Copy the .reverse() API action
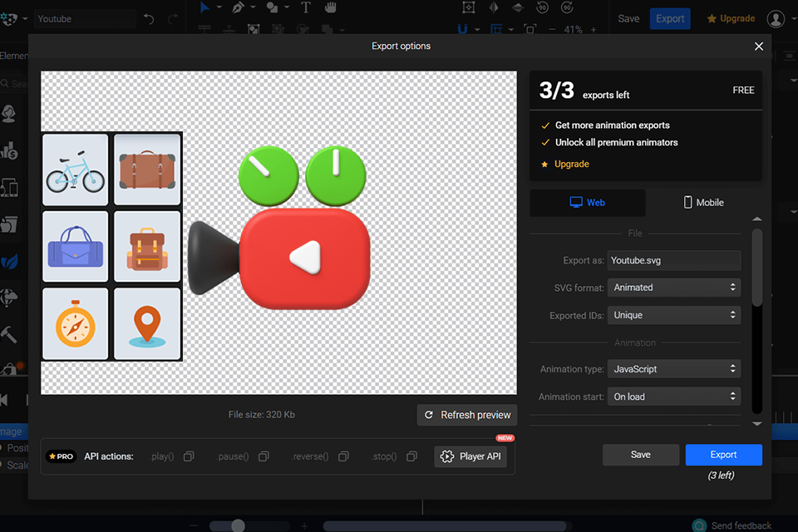This screenshot has width=798, height=532. 343,456
